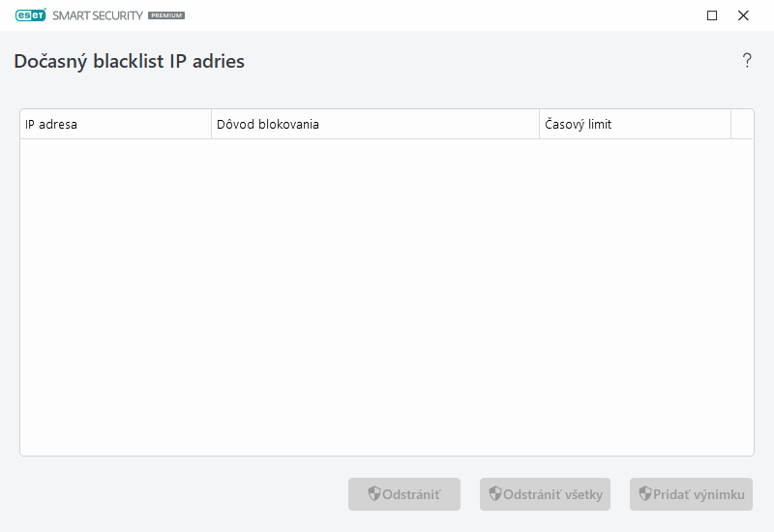The width and height of the screenshot is (774, 532).
Task: Sort by Dôvod blokovania column header
Action: pos(374,125)
